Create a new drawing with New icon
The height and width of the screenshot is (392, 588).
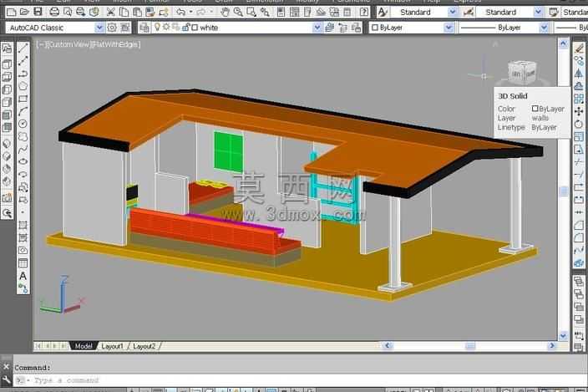point(11,13)
